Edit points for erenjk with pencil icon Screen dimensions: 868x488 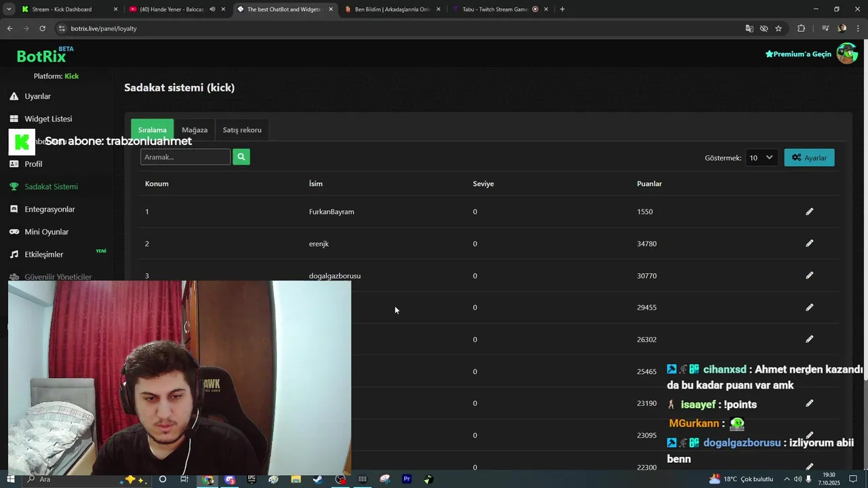[809, 243]
